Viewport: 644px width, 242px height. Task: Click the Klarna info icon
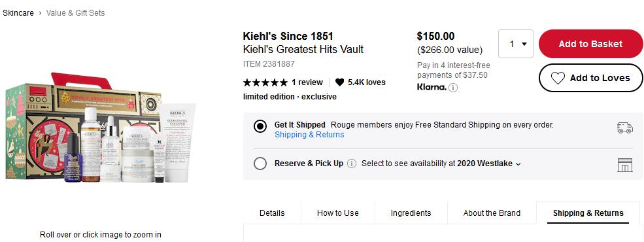(x=453, y=88)
